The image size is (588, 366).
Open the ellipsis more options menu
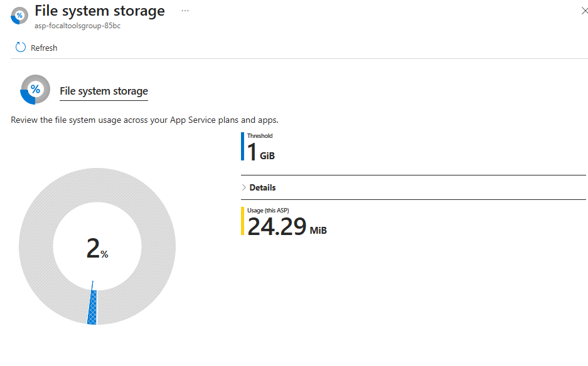pyautogui.click(x=185, y=11)
